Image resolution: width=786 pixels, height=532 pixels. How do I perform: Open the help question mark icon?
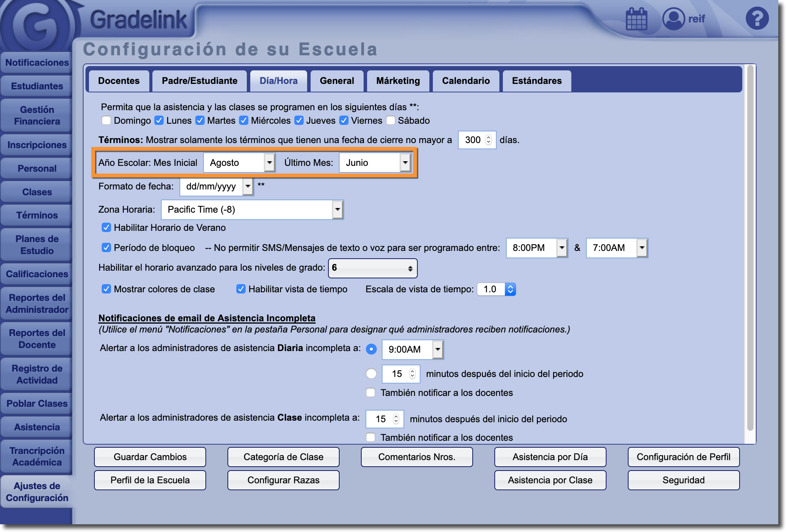757,19
